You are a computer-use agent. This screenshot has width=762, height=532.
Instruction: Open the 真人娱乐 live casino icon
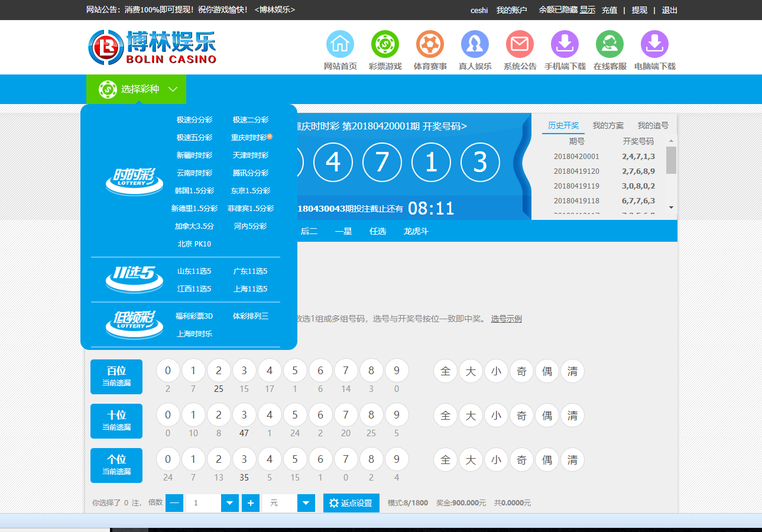click(x=475, y=45)
